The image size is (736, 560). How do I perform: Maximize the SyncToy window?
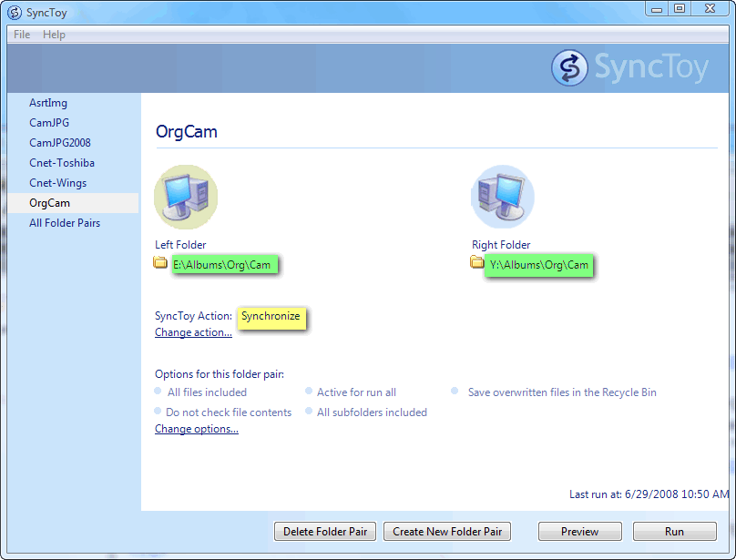click(x=680, y=9)
